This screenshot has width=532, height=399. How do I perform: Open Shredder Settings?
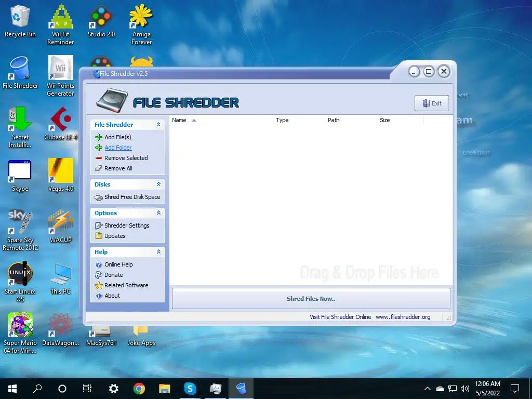point(127,225)
